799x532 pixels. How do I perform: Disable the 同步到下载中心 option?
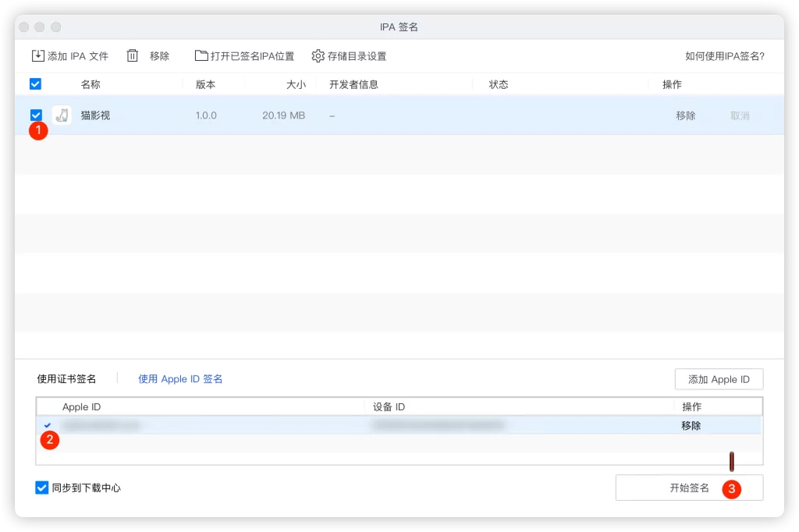point(41,488)
